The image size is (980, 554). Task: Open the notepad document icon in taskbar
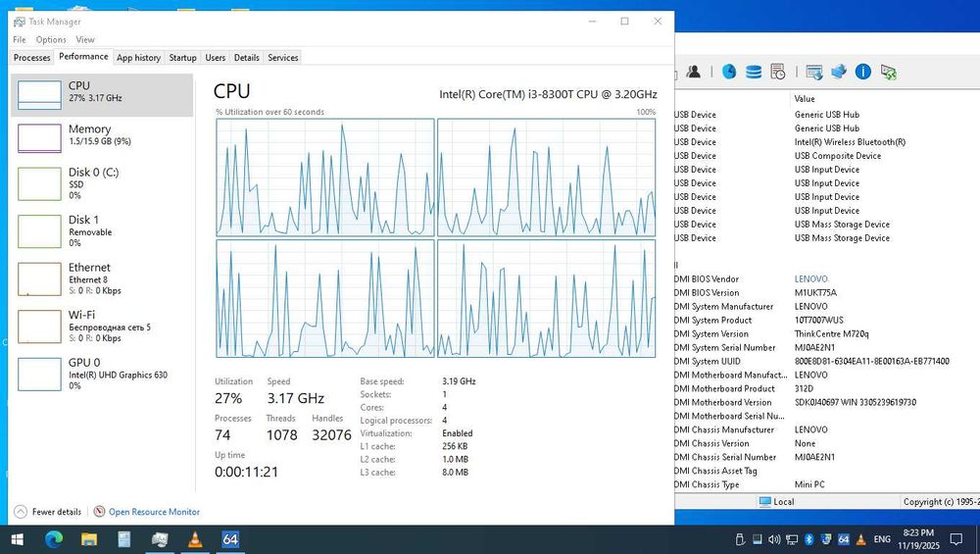pyautogui.click(x=123, y=539)
